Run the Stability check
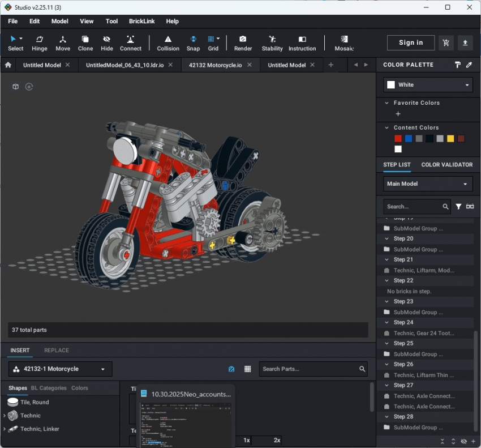This screenshot has height=448, width=481. (x=272, y=43)
